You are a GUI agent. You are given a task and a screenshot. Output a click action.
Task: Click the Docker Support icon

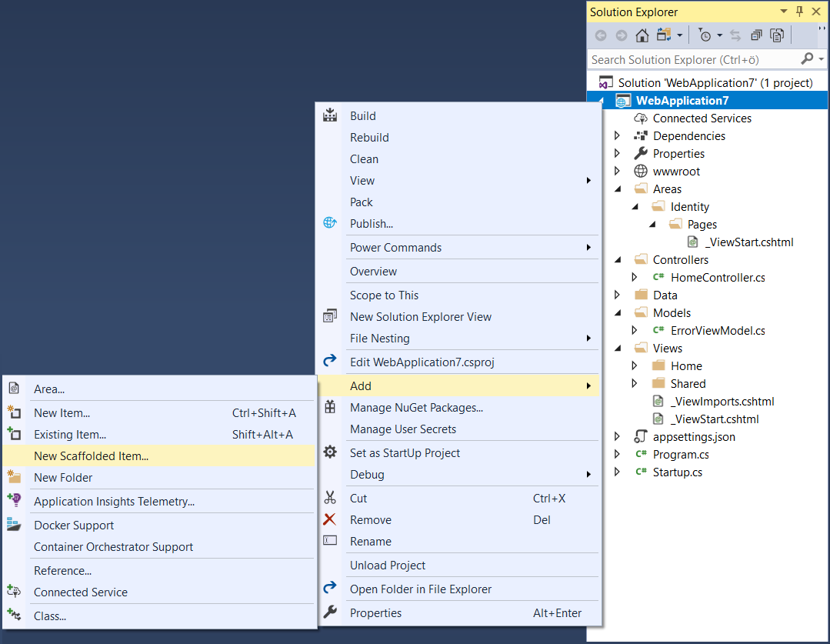[14, 524]
